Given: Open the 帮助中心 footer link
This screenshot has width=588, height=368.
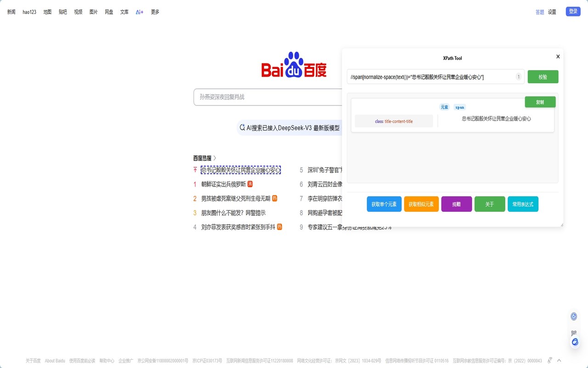Looking at the screenshot, I should coord(107,361).
